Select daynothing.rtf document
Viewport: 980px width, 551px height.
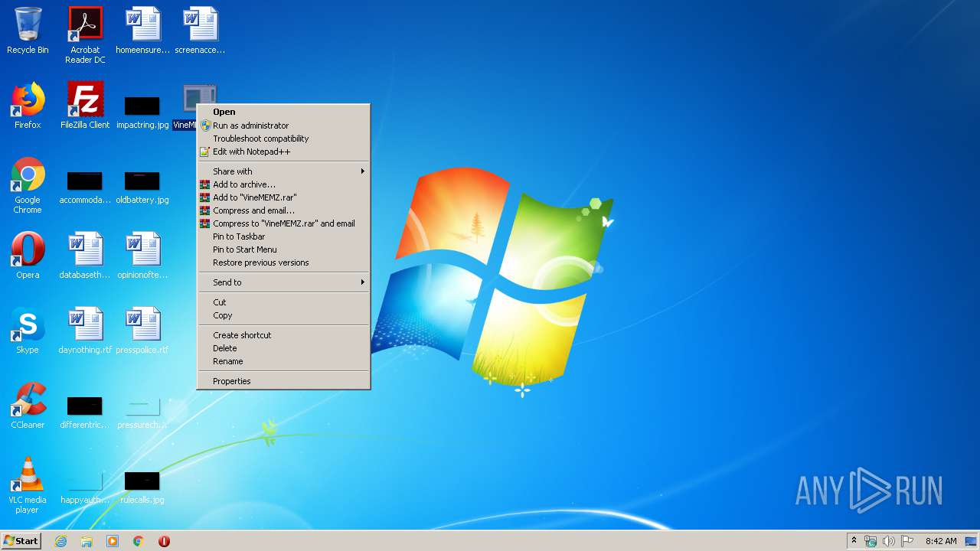[85, 331]
